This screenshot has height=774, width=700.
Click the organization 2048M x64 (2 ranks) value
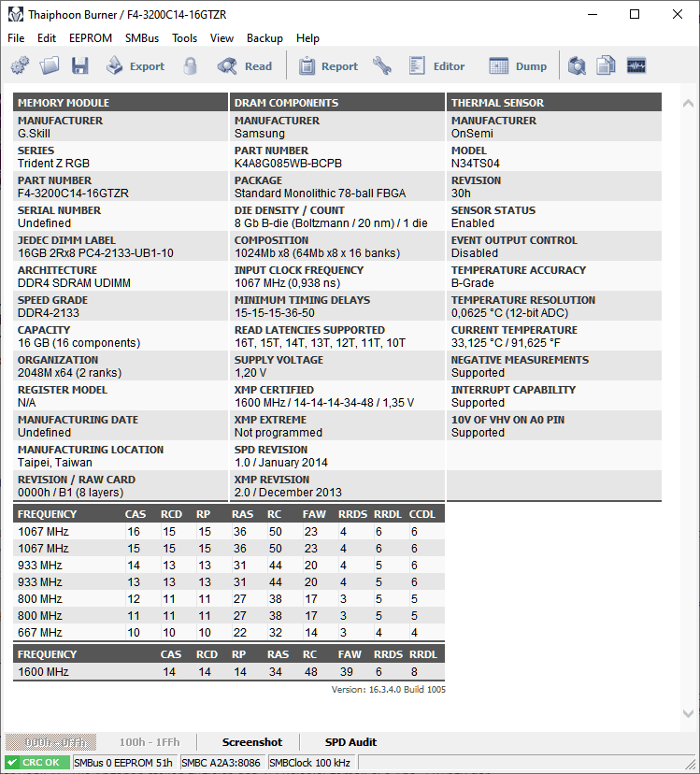pyautogui.click(x=69, y=373)
